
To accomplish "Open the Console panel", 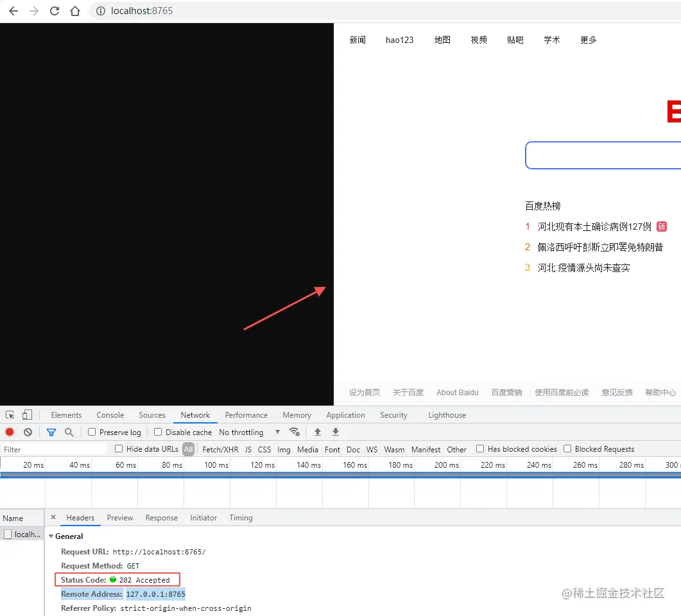I will tap(109, 415).
